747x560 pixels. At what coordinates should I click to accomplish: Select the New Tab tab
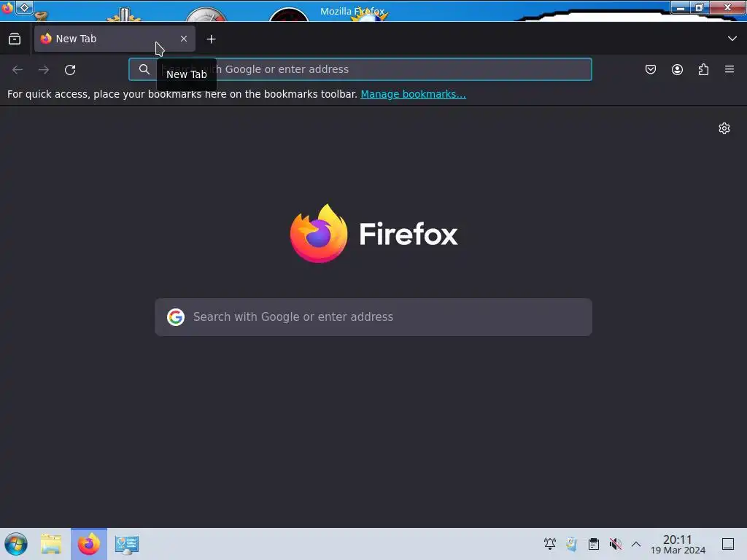115,39
